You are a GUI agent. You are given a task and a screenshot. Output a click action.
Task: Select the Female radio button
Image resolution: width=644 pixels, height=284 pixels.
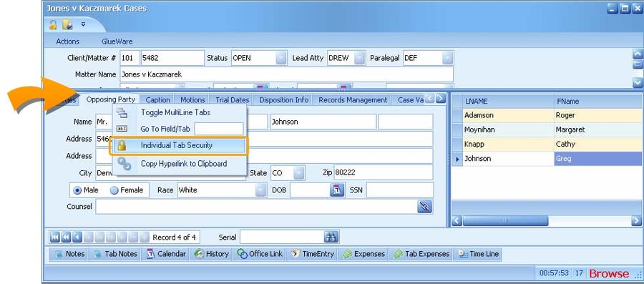tap(114, 190)
